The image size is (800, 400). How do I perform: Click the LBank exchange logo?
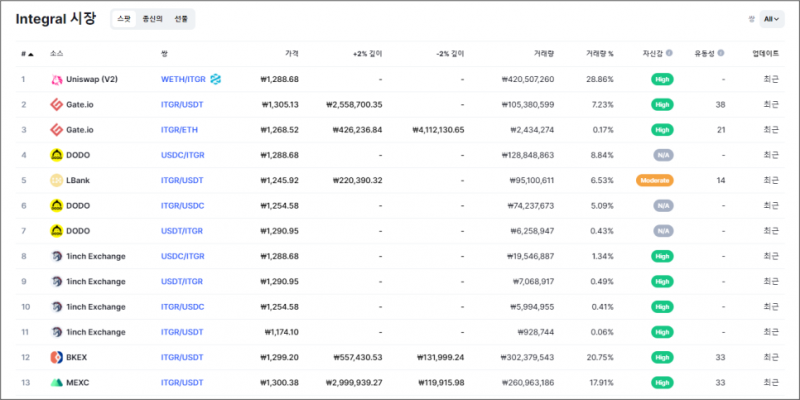point(57,180)
